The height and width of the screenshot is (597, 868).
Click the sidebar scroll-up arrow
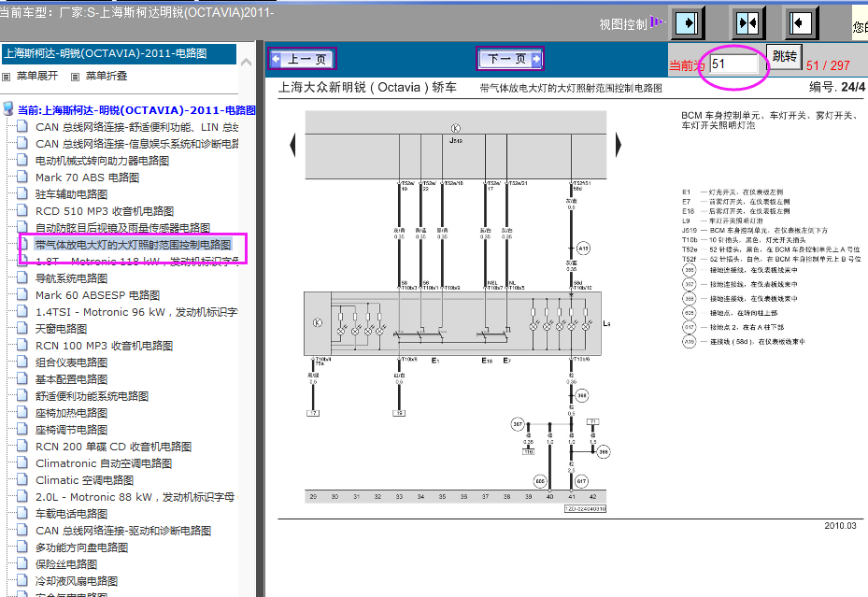pyautogui.click(x=247, y=62)
